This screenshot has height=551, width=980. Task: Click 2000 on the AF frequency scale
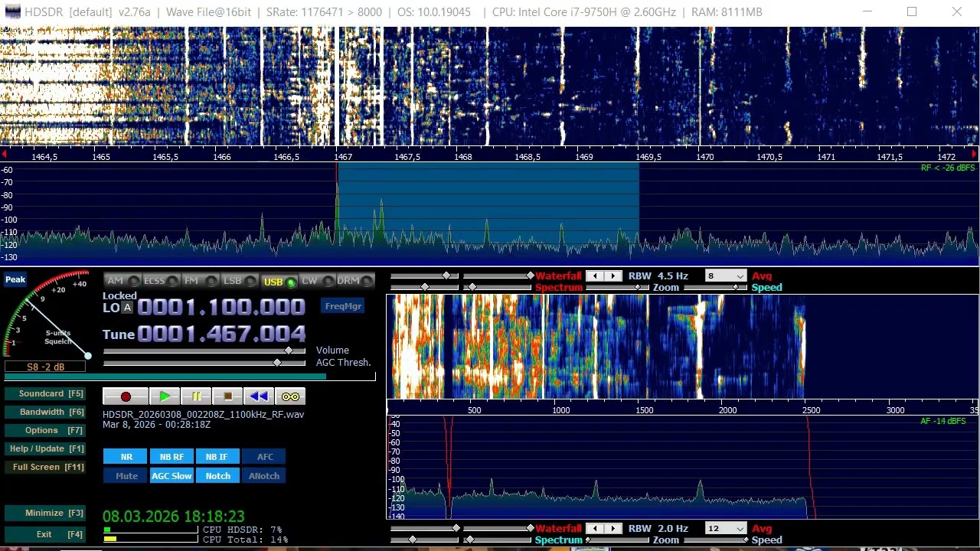point(727,410)
